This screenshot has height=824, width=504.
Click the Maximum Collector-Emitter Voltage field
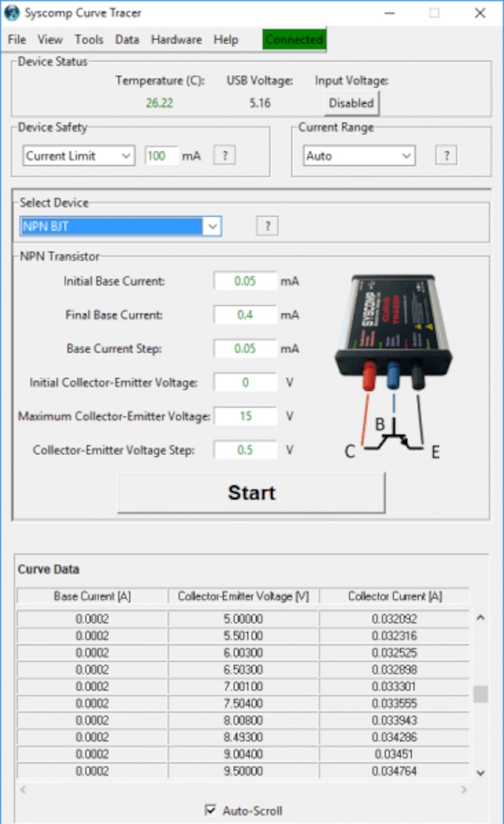pos(245,416)
